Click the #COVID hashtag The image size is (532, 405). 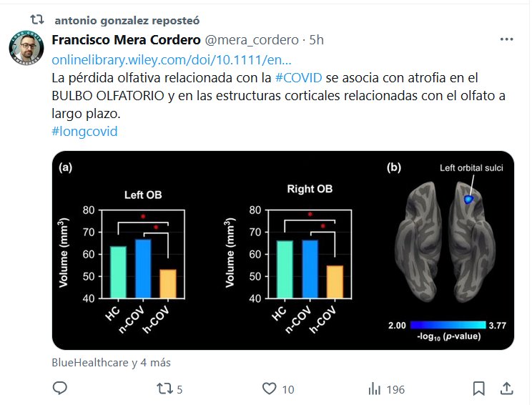[x=297, y=77]
